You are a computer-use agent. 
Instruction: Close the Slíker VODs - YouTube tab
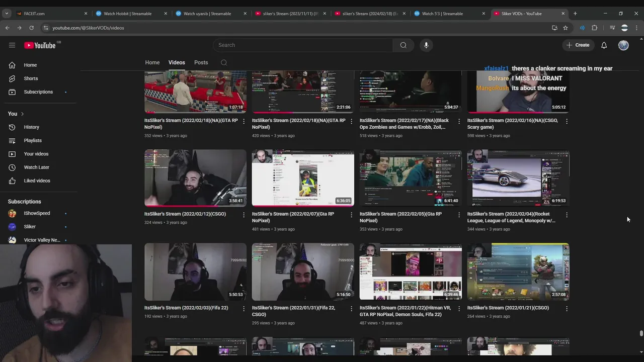pyautogui.click(x=563, y=14)
